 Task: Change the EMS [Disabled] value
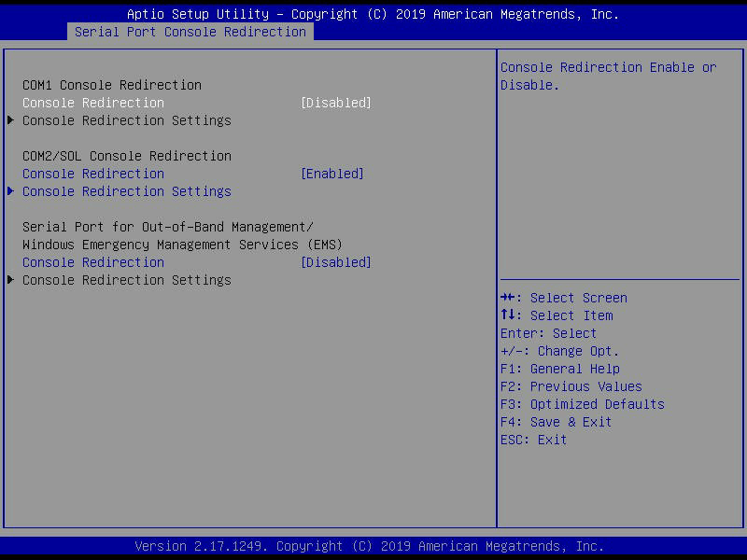[x=336, y=262]
